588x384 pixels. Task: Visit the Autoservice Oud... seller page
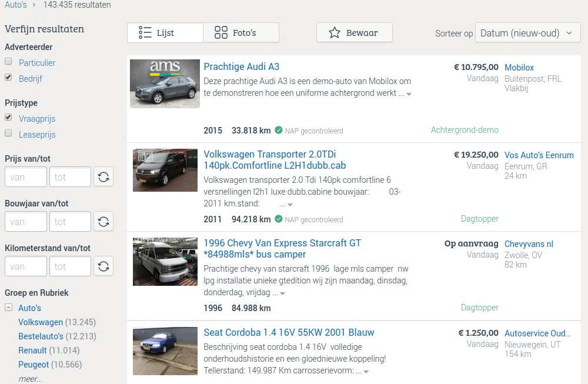pyautogui.click(x=537, y=333)
